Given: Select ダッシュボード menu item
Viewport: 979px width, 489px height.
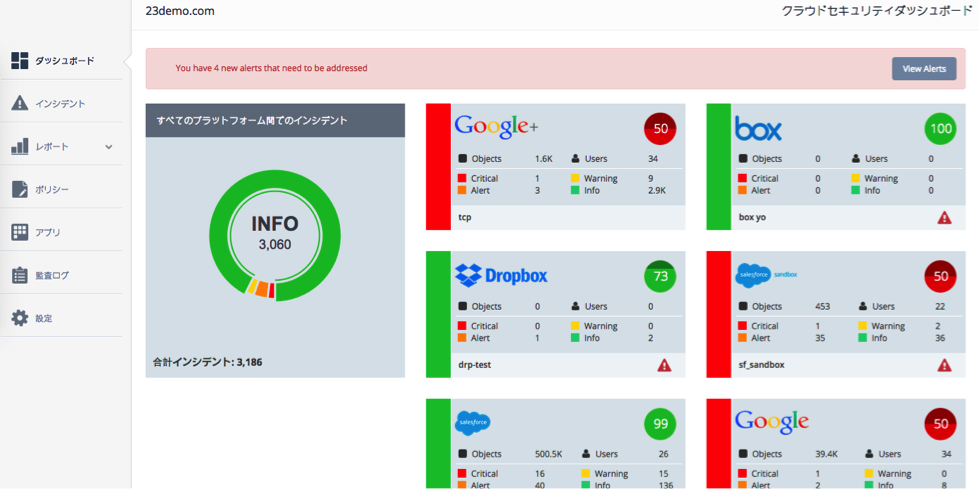Looking at the screenshot, I should 61,61.
